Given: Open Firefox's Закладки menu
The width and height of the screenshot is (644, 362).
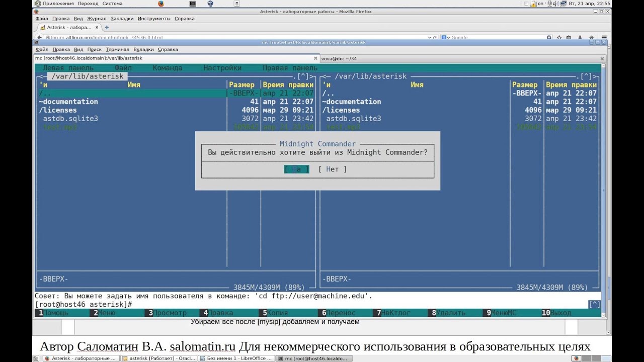Looking at the screenshot, I should [122, 19].
